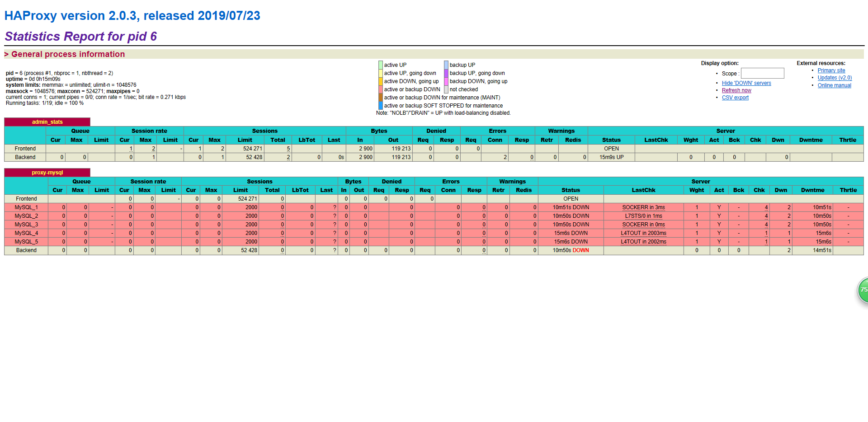The height and width of the screenshot is (422, 868).
Task: Click '15m6s DOWN' status of MySQL_4
Action: click(x=571, y=233)
